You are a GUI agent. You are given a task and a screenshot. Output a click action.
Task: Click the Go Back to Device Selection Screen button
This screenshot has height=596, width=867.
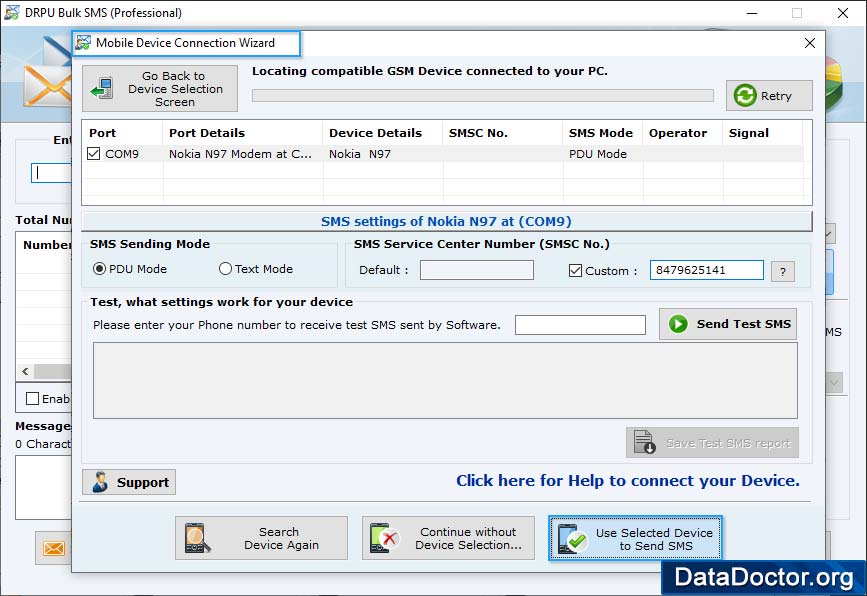tap(160, 88)
